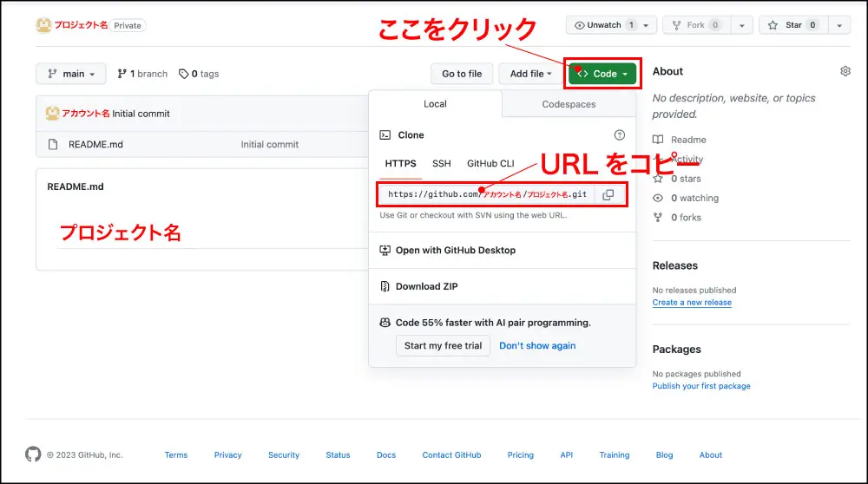Open the About settings gear icon
This screenshot has height=484, width=868.
pos(845,71)
